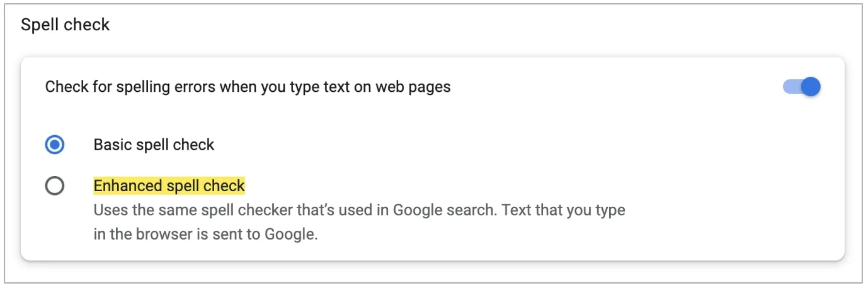
Task: Select the Basic spell check radio button
Action: coord(55,145)
